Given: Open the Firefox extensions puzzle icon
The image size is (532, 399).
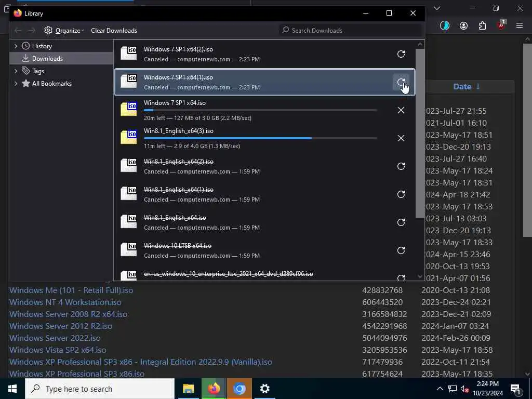Looking at the screenshot, I should [x=483, y=25].
